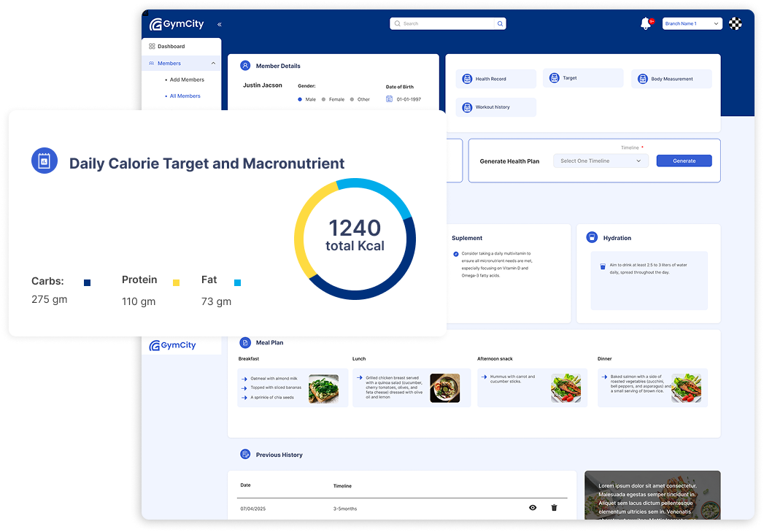This screenshot has width=764, height=532.
Task: Click the Date of Birth calendar icon
Action: [x=389, y=99]
